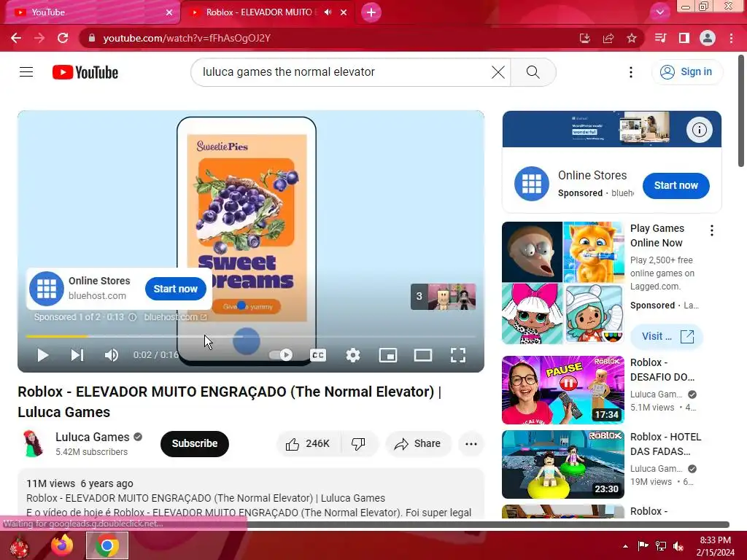Dislike the video
The height and width of the screenshot is (560, 747).
(x=359, y=444)
